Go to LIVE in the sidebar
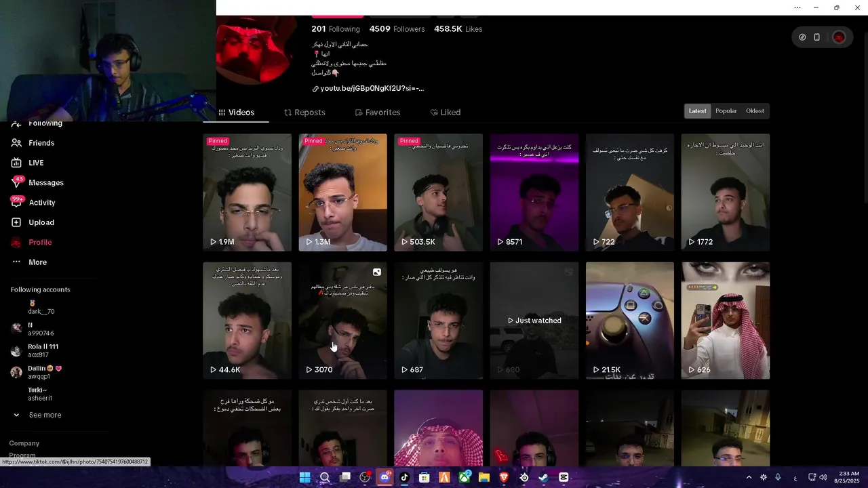 point(27,163)
